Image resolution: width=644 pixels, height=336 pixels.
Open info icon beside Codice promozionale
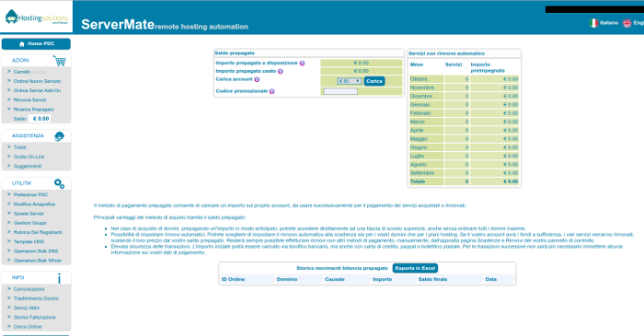tap(271, 91)
